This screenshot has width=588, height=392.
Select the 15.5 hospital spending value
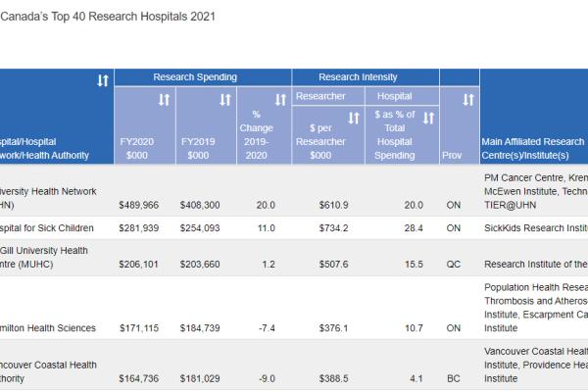point(414,265)
